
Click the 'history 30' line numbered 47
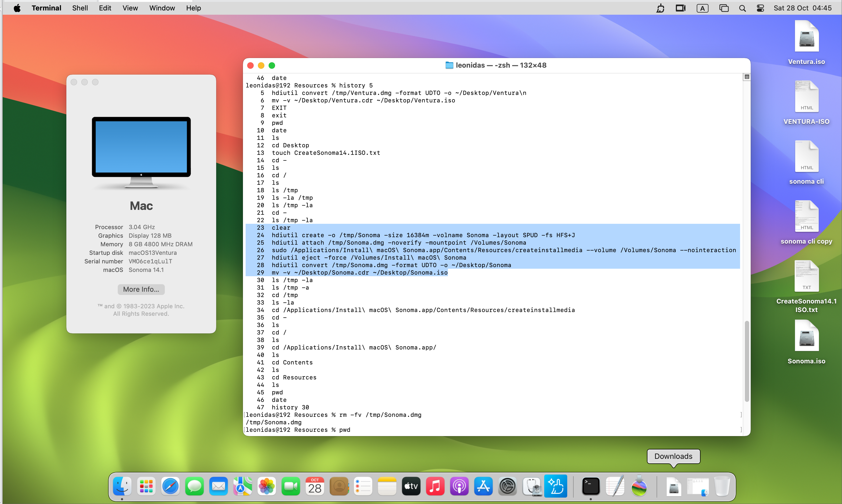coord(283,407)
